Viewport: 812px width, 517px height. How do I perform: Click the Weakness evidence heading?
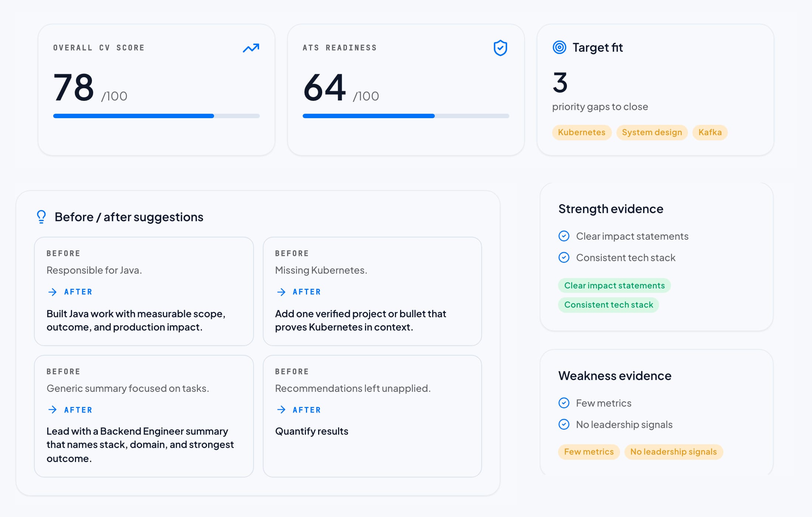coord(615,376)
